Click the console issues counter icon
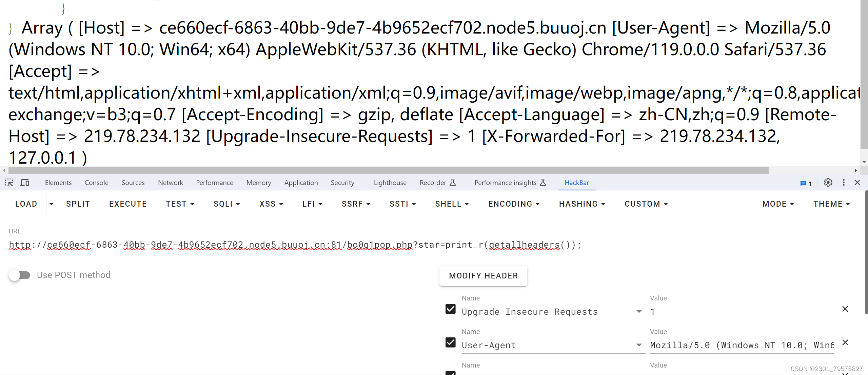This screenshot has width=868, height=375. (x=806, y=183)
